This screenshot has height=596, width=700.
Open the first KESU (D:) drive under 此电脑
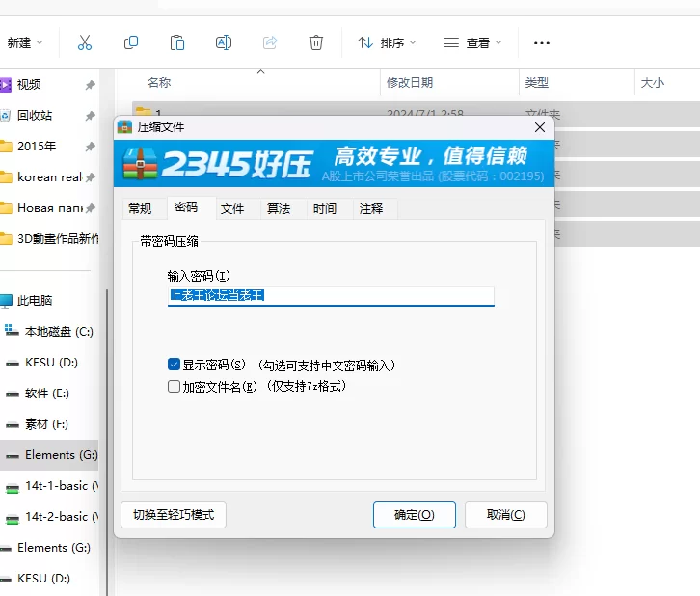[51, 362]
